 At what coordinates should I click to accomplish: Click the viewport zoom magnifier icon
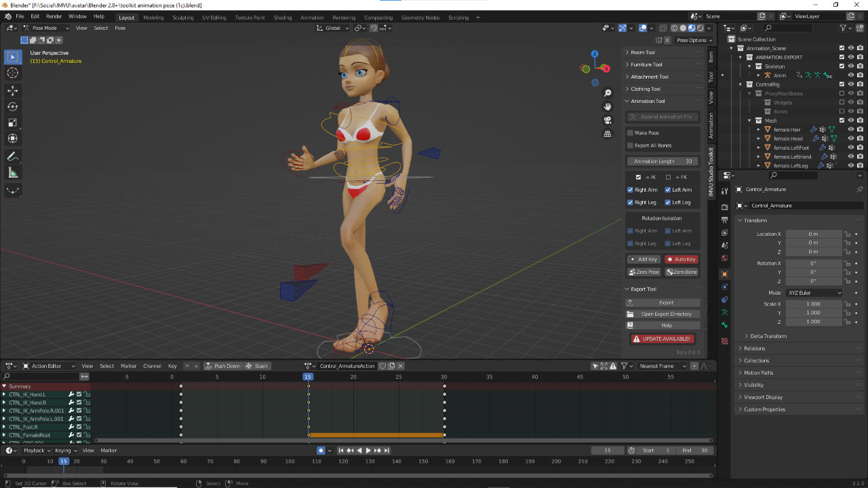608,93
